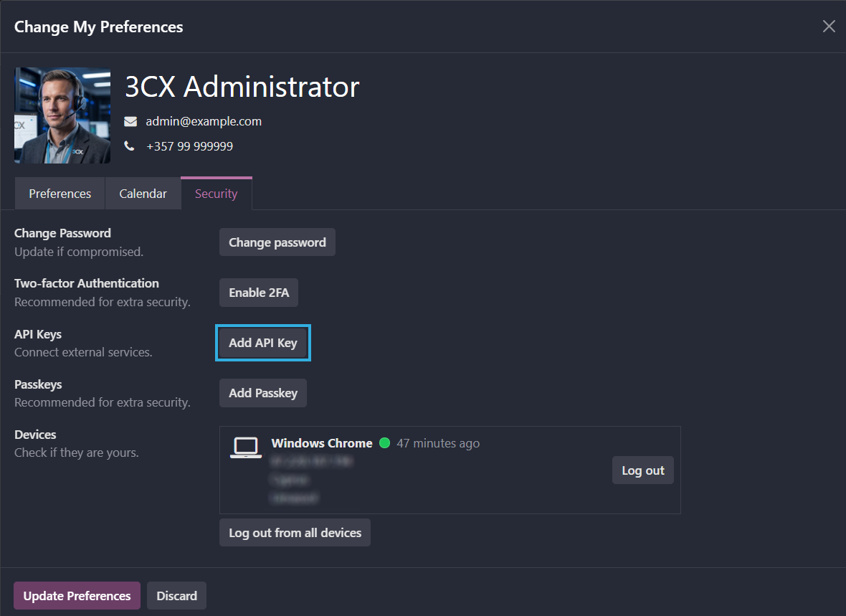Close the Change My Preferences dialog
The image size is (846, 616).
point(829,26)
